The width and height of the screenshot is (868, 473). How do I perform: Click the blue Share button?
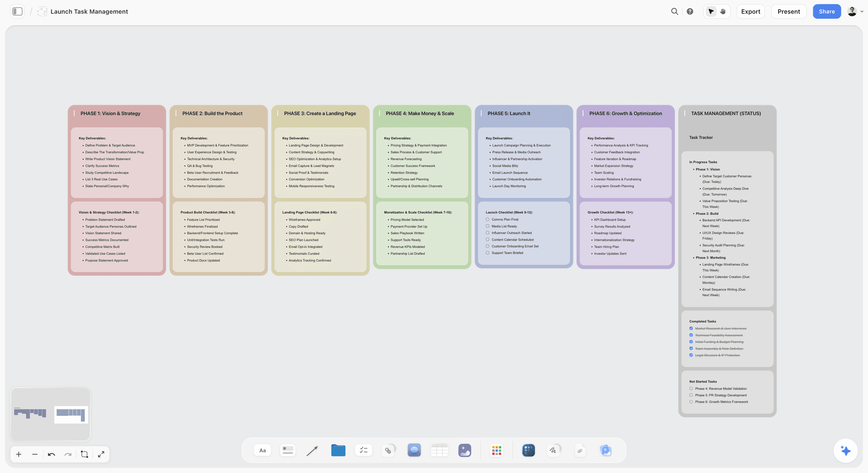826,11
